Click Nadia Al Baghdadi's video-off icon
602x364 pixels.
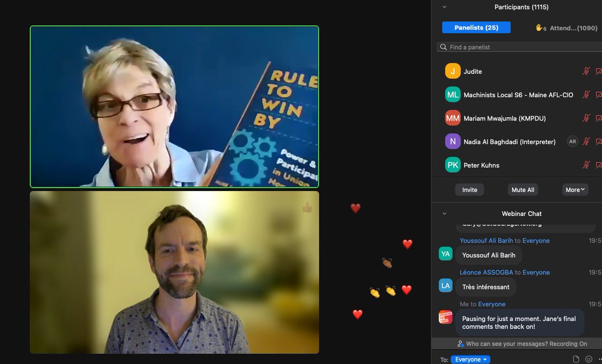pyautogui.click(x=599, y=142)
